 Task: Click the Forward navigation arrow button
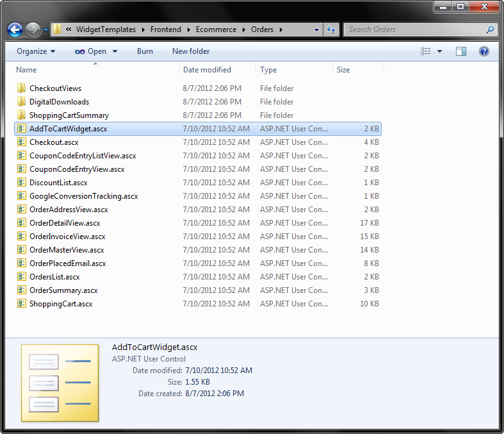pos(33,29)
